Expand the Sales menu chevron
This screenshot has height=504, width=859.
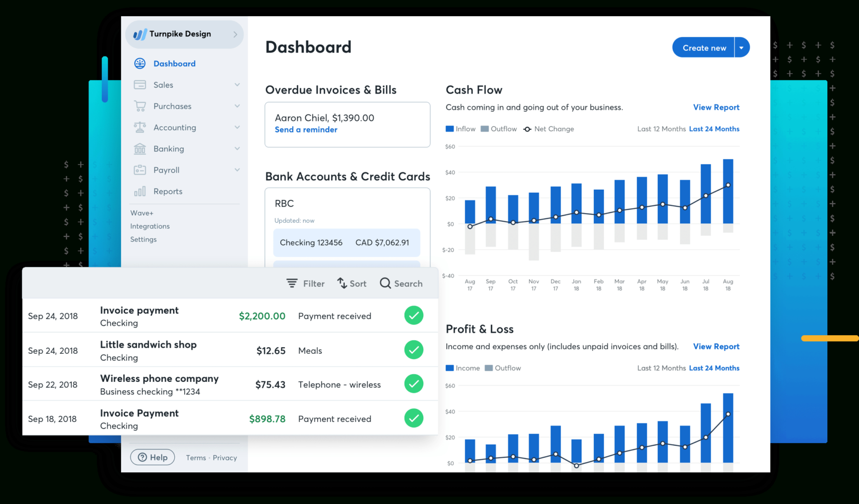237,85
